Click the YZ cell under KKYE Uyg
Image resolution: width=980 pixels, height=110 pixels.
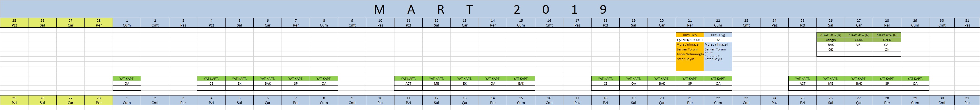(x=718, y=40)
